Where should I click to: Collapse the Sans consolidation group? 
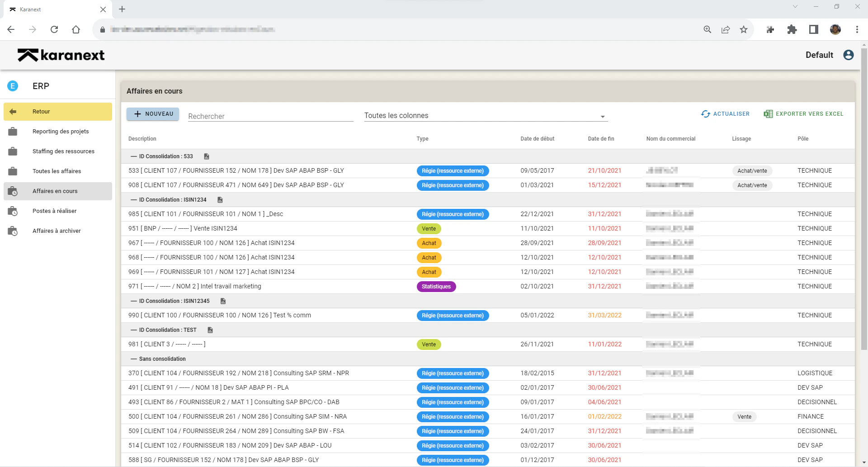[134, 359]
